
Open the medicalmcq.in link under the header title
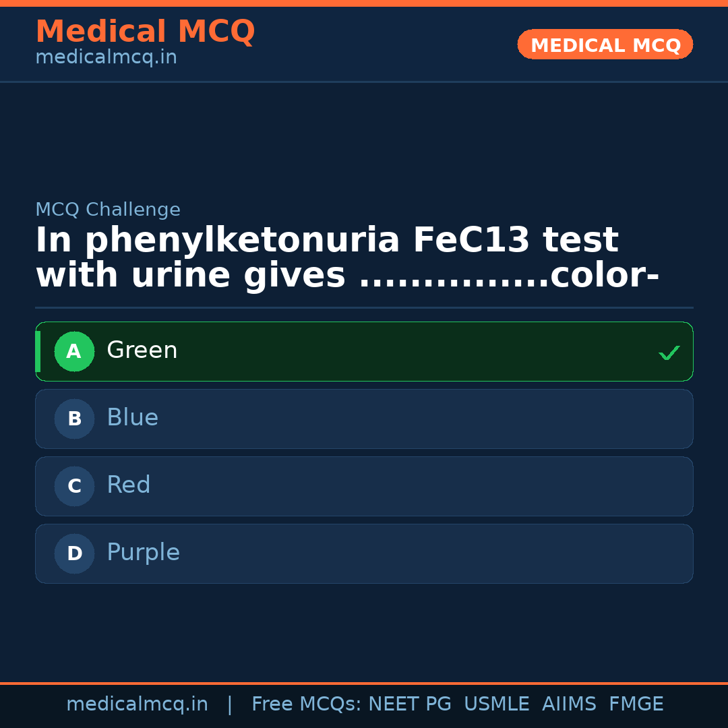pos(106,58)
